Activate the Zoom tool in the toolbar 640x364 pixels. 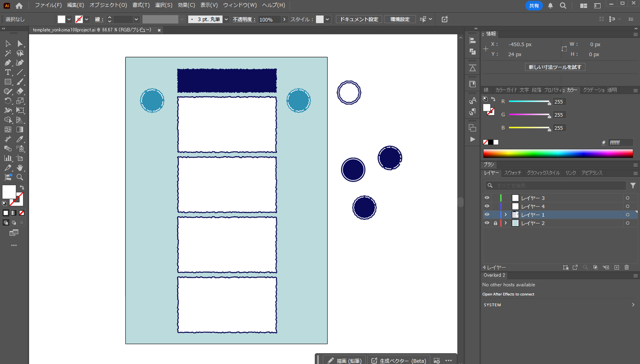pyautogui.click(x=20, y=177)
